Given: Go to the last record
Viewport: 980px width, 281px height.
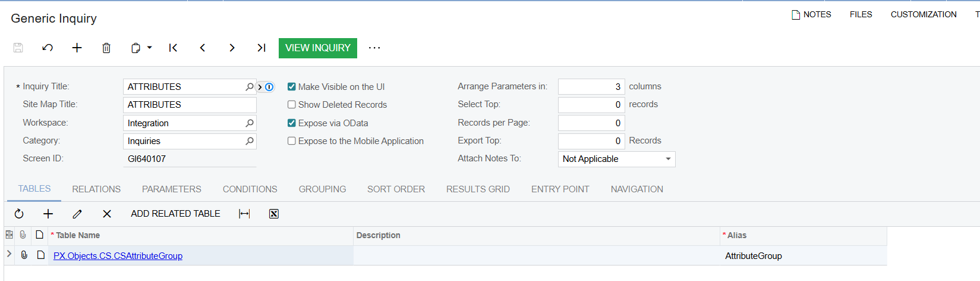Looking at the screenshot, I should [261, 48].
